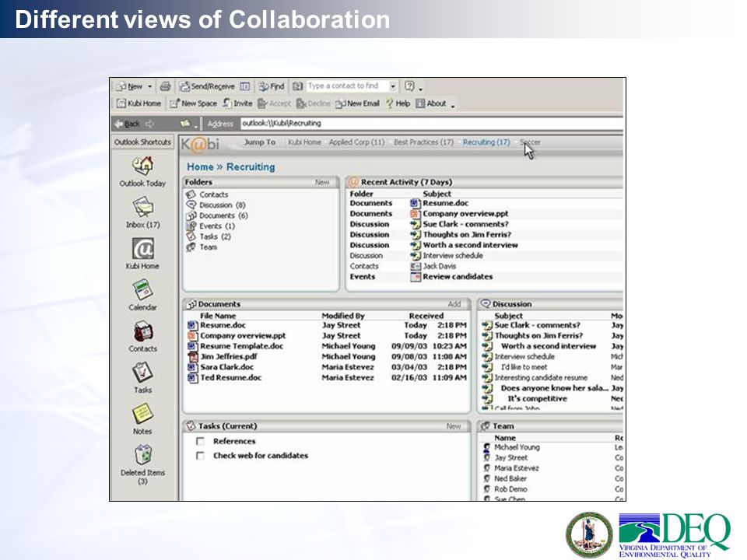Click the Address field

431,124
